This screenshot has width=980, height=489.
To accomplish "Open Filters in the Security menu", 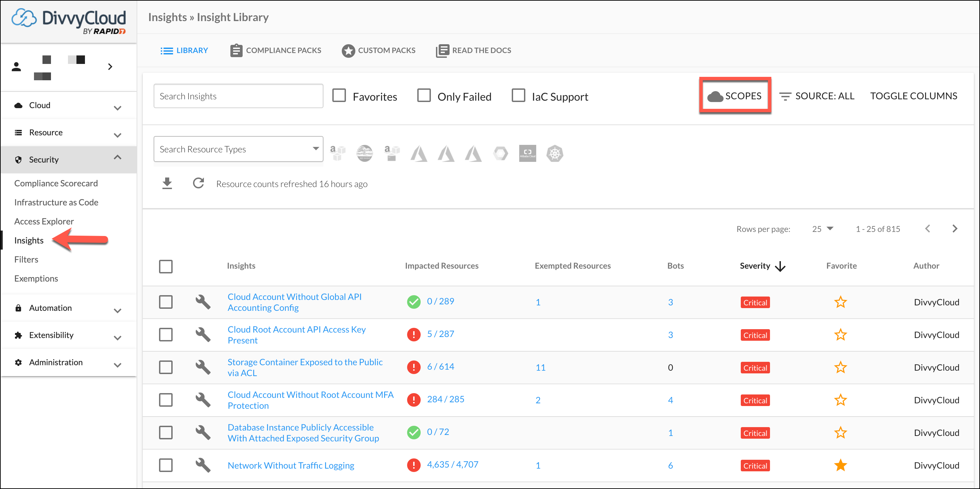I will (26, 259).
